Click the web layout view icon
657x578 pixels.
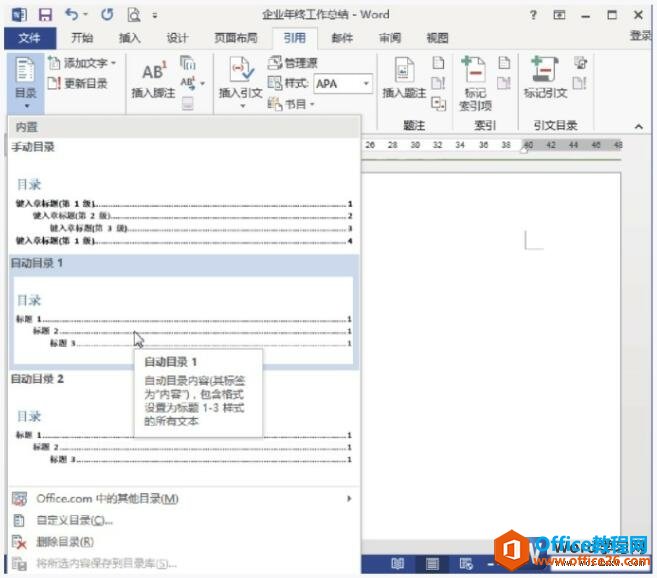(x=466, y=564)
